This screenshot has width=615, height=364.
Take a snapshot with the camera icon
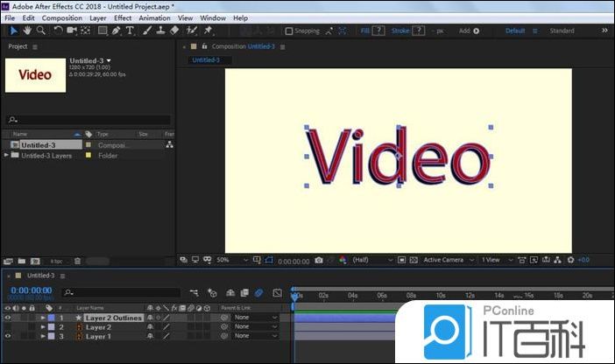click(x=318, y=260)
